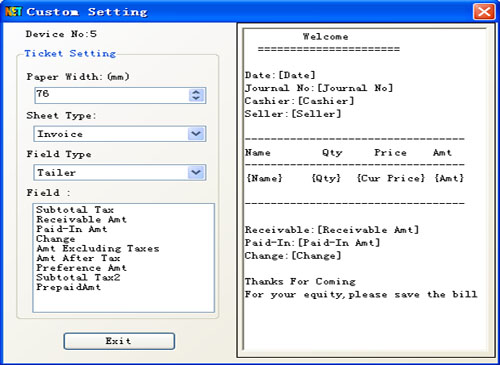The image size is (500, 365).
Task: Open the Sheet Type dropdown arrow
Action: pyautogui.click(x=196, y=134)
